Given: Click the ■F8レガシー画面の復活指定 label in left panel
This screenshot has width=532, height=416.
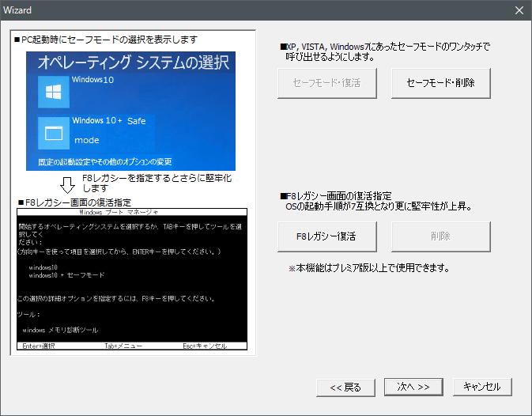Looking at the screenshot, I should (74, 202).
